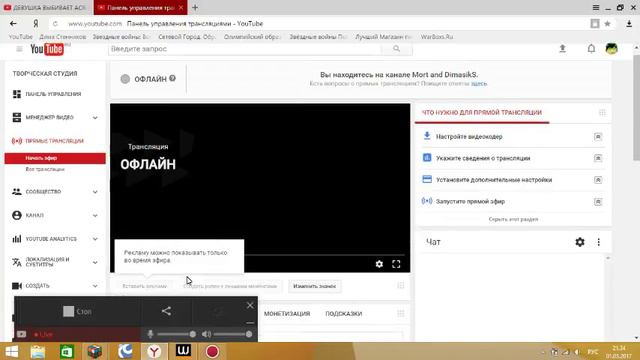640x360 pixels.
Task: Expand Создать in the sidebar
Action: click(x=95, y=286)
